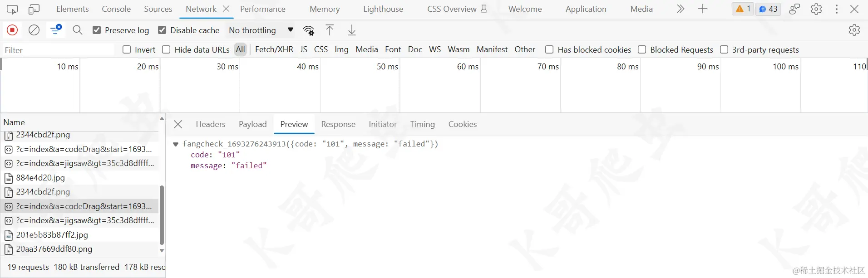Viewport: 868px width, 278px height.
Task: Close the request details pane
Action: pyautogui.click(x=178, y=124)
